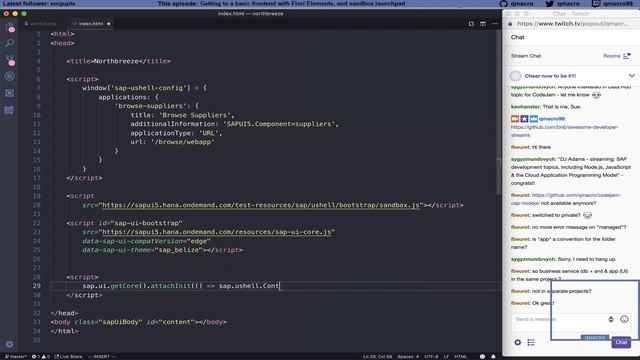Click the lock icon in Twitch address bar
Image resolution: width=640 pixels, height=360 pixels.
tap(510, 24)
